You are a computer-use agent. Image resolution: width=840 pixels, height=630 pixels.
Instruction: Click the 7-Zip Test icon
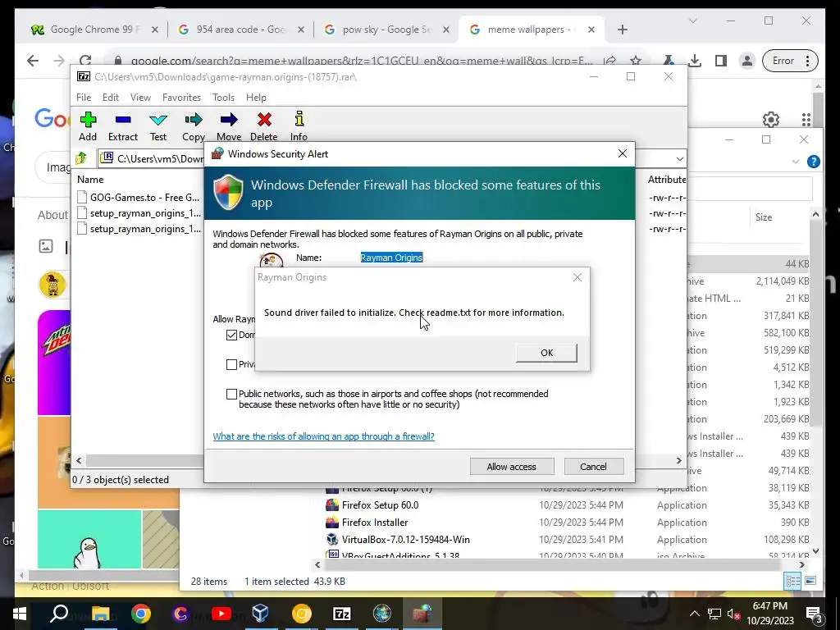click(x=158, y=126)
